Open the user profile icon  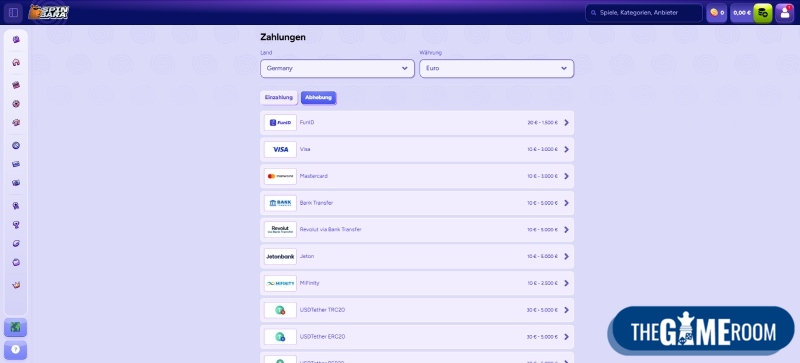[784, 13]
